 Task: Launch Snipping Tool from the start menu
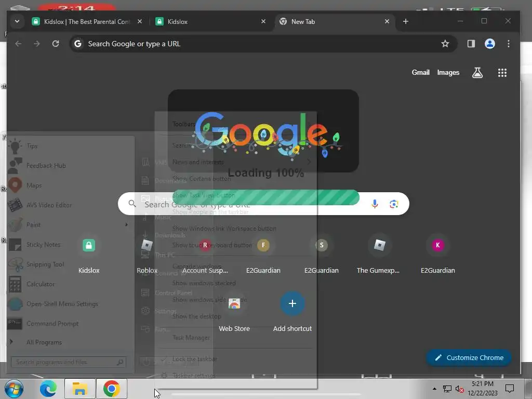(x=70, y=264)
